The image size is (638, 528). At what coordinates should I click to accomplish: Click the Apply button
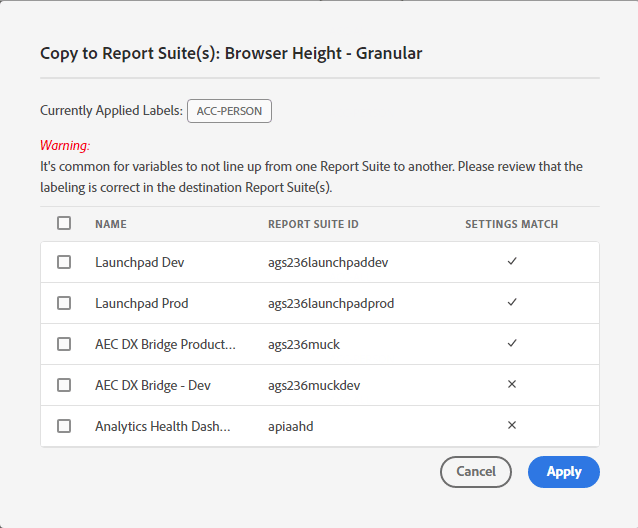pyautogui.click(x=563, y=472)
